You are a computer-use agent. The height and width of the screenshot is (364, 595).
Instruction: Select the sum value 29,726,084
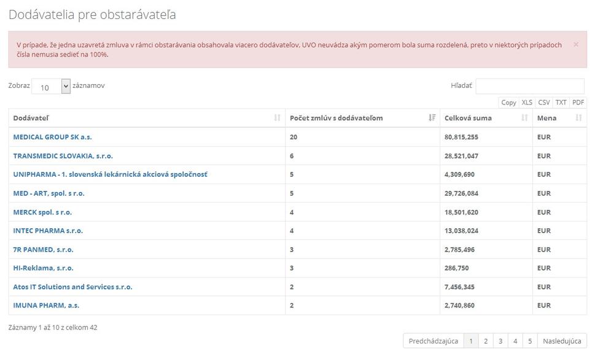pyautogui.click(x=461, y=193)
